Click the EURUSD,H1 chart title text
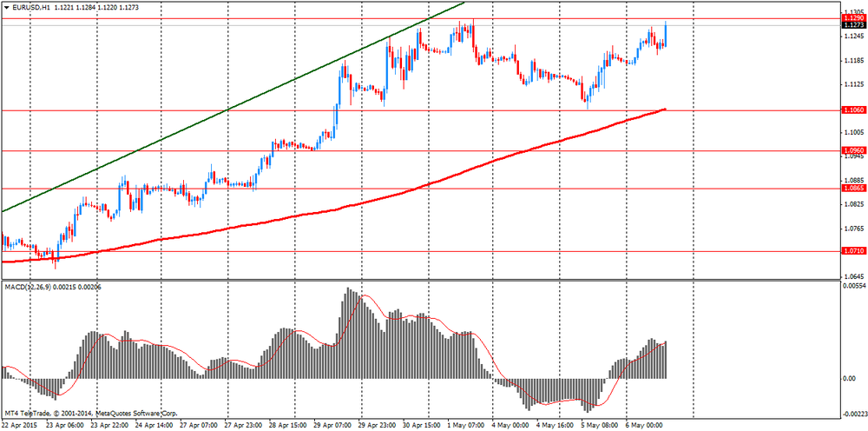 tap(31, 7)
